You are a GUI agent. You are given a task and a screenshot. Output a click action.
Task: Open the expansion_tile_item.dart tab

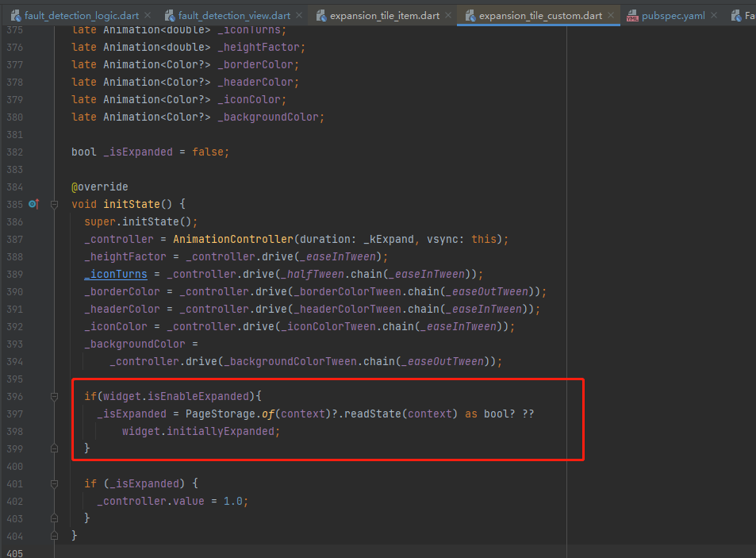[384, 16]
